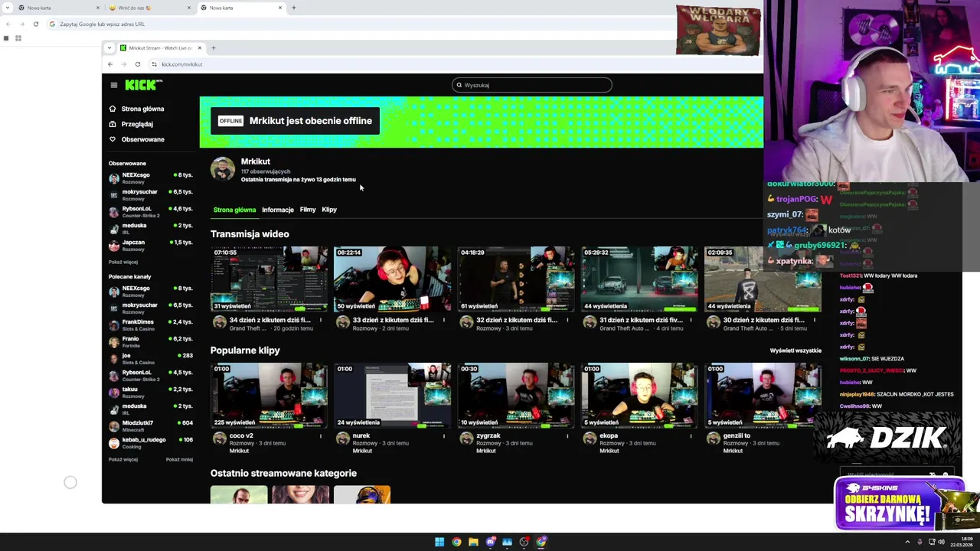This screenshot has height=551, width=980.
Task: Expand 'Pokaż więcej' under Obserwowane list
Action: [123, 262]
